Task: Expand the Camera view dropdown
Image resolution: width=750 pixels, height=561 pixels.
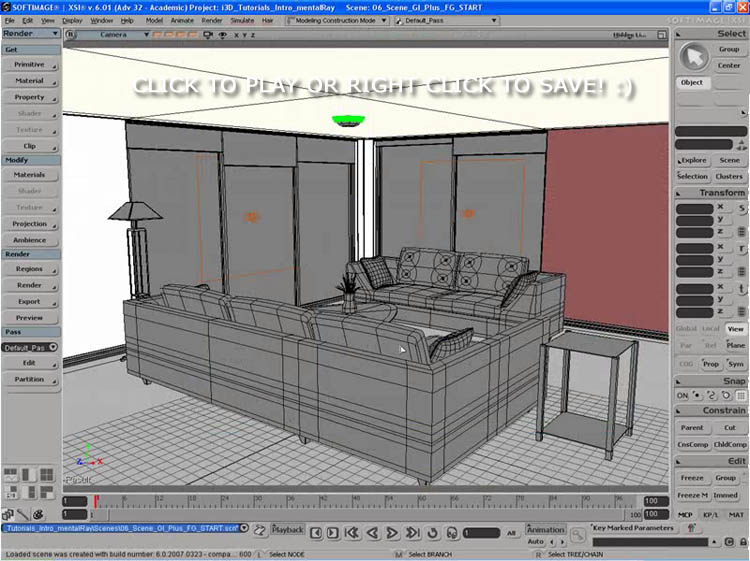Action: pyautogui.click(x=146, y=34)
